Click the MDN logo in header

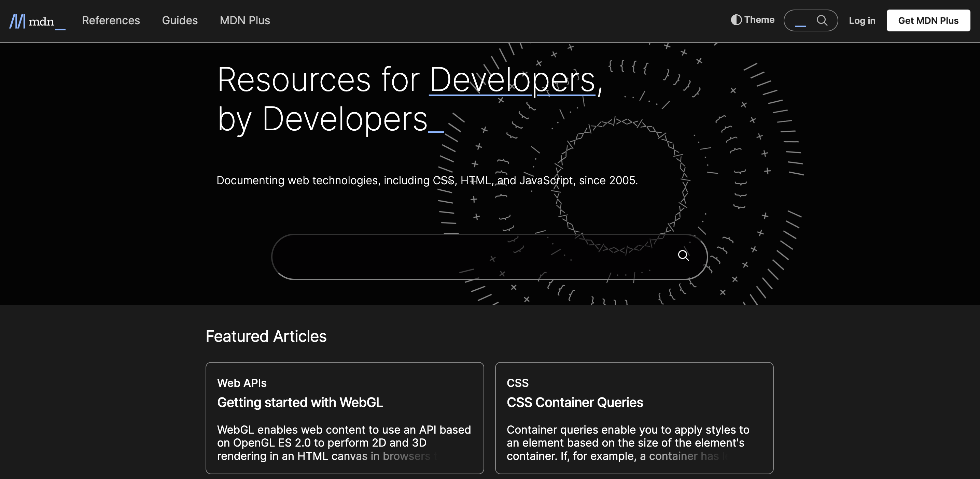click(x=17, y=21)
